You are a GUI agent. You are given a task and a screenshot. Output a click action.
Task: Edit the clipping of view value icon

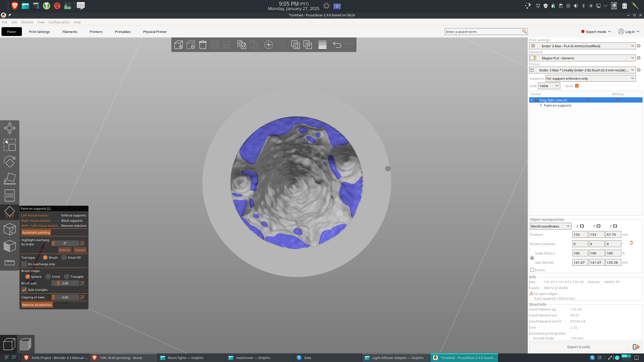[x=82, y=297]
